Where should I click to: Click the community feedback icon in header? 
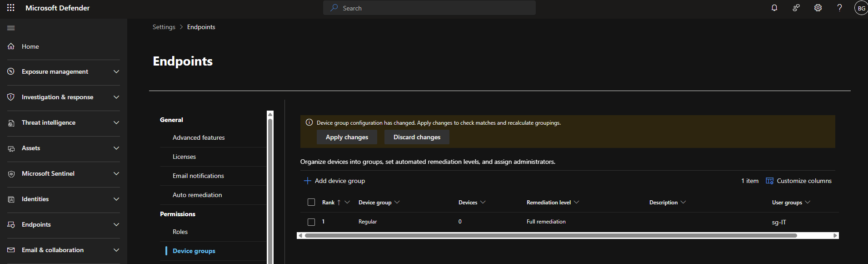(x=796, y=8)
